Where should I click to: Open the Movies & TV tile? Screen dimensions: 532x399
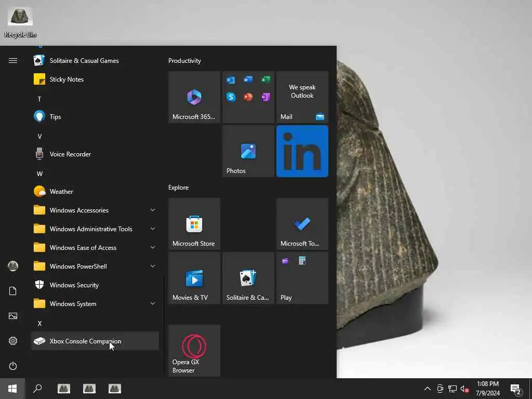click(194, 278)
